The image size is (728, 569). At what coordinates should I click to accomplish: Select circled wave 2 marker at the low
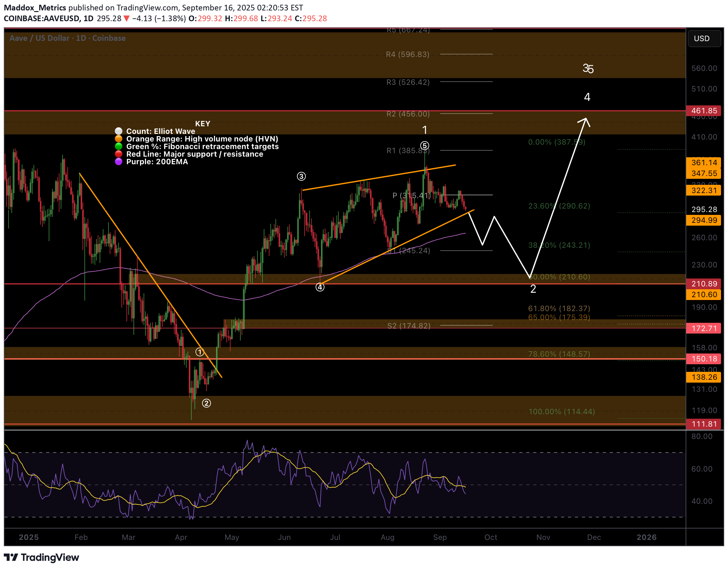(x=206, y=403)
